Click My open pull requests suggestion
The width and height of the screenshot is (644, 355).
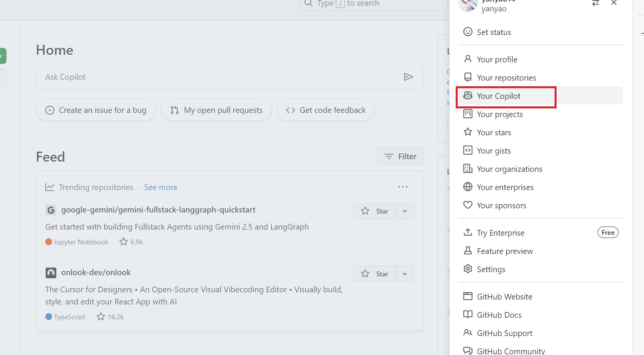216,110
